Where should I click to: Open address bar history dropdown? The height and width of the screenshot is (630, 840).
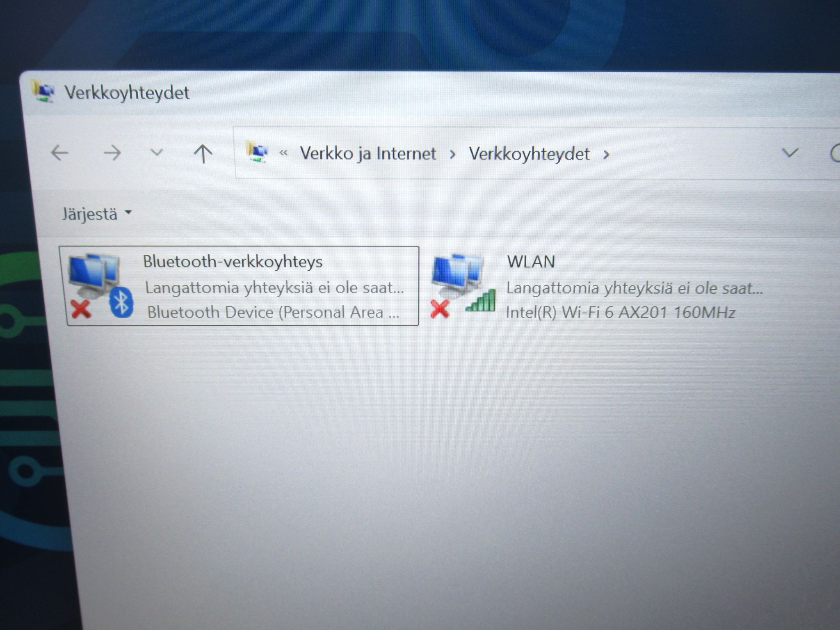(x=790, y=153)
